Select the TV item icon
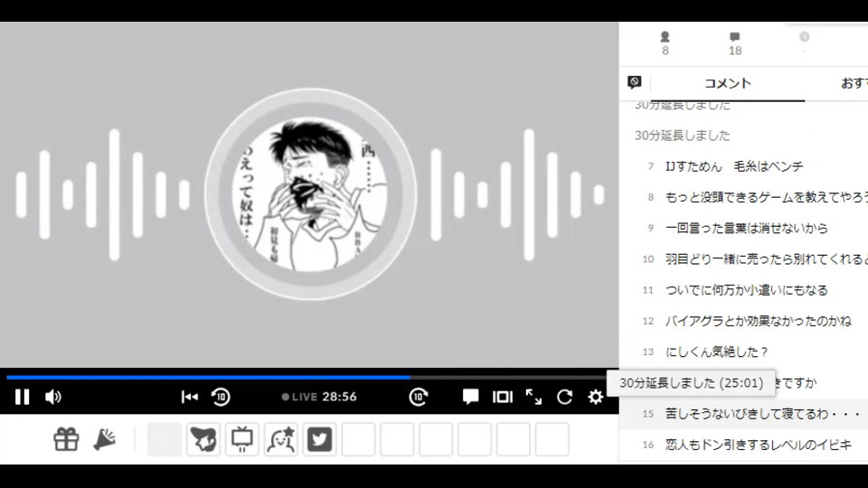Viewport: 868px width, 488px height. pos(242,439)
